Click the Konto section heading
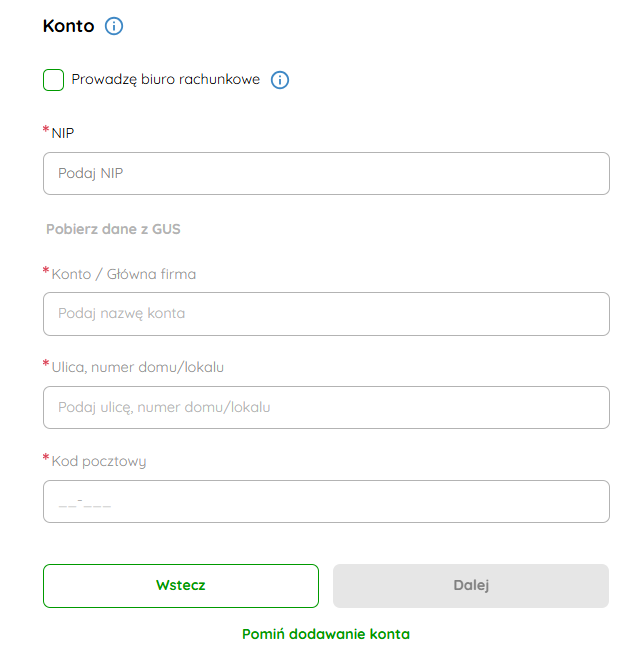The image size is (631, 652). pos(68,27)
